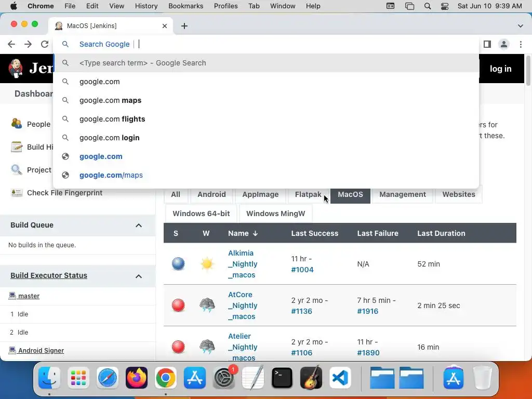Image resolution: width=532 pixels, height=399 pixels.
Task: Click the Android Signer computer icon
Action: click(12, 350)
